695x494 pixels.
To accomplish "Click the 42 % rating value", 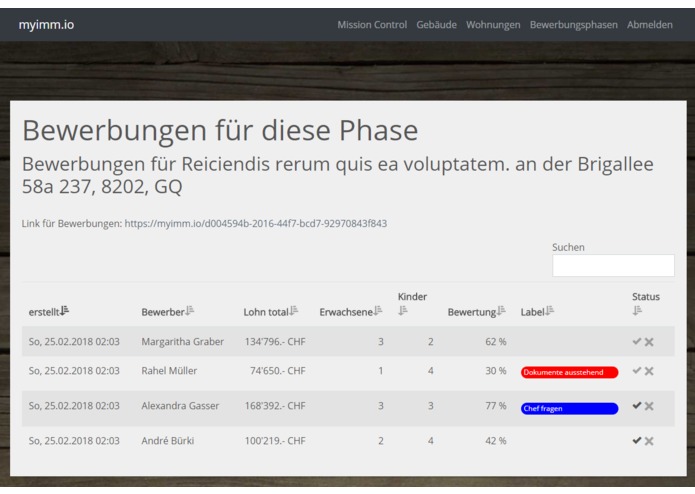I will pyautogui.click(x=496, y=441).
